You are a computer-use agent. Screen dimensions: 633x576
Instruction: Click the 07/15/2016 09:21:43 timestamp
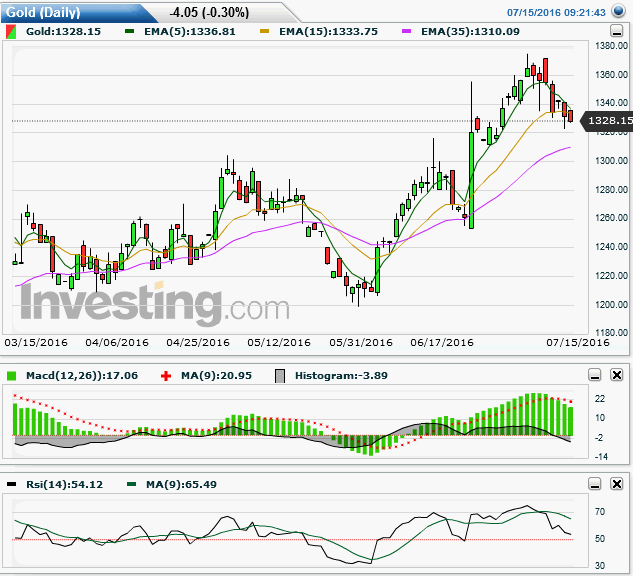tap(556, 13)
